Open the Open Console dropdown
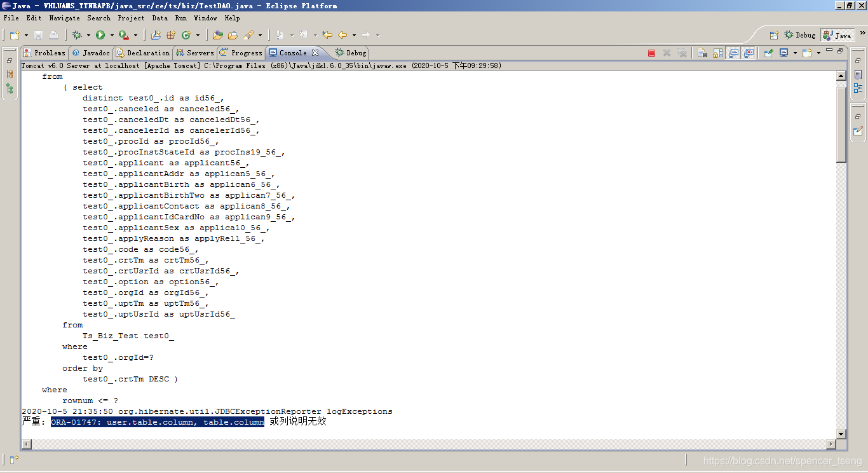Image resolution: width=868 pixels, height=473 pixels. [x=806, y=53]
